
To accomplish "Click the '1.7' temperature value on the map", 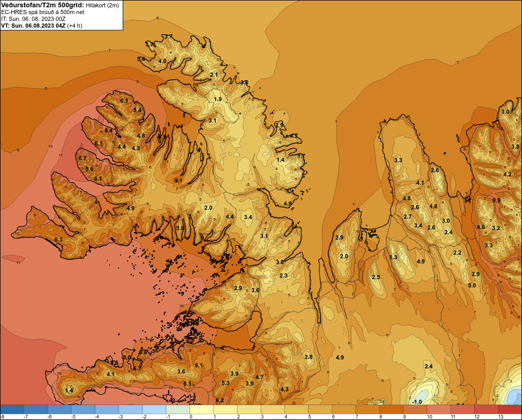I will (301, 156).
